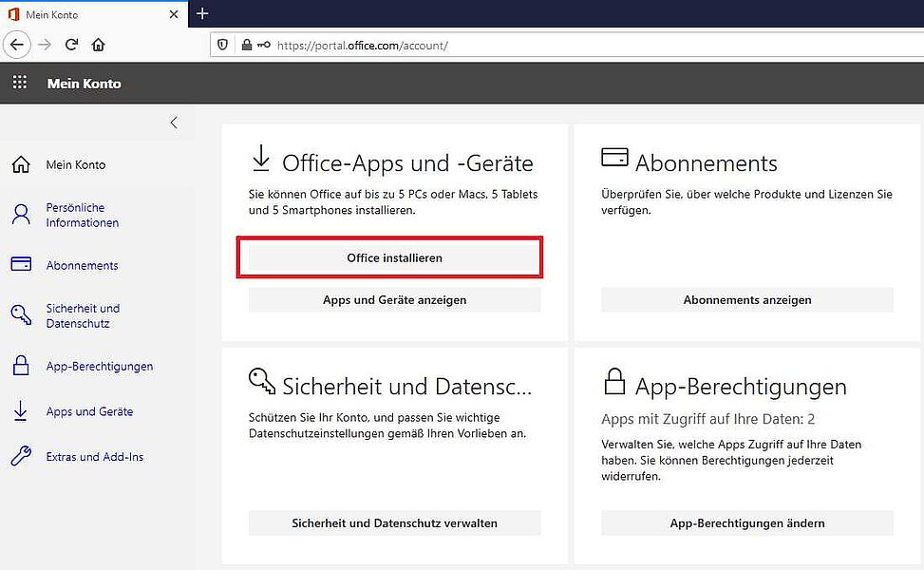This screenshot has height=570, width=924.
Task: Click the lock icon beside sidebar App-Berechtigungen
Action: point(21,366)
